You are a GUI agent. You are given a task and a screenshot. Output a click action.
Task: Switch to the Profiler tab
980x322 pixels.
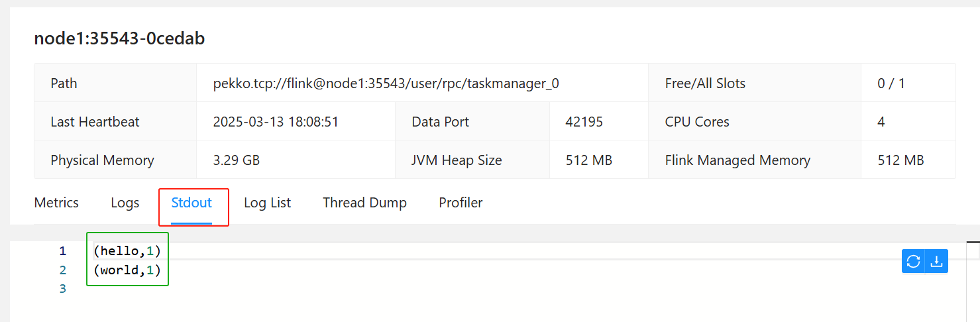click(x=461, y=203)
